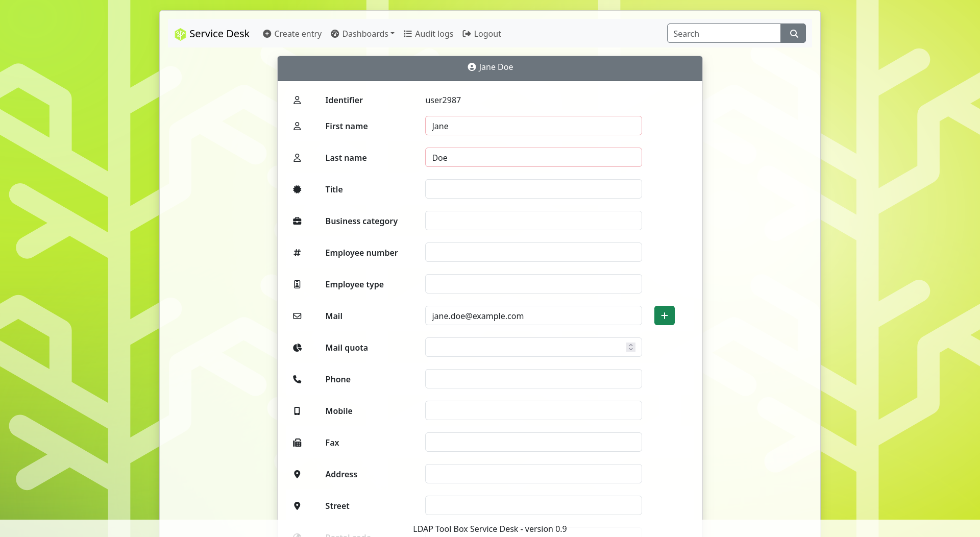Click the person icon next to Identifier
The height and width of the screenshot is (537, 980).
coord(297,100)
